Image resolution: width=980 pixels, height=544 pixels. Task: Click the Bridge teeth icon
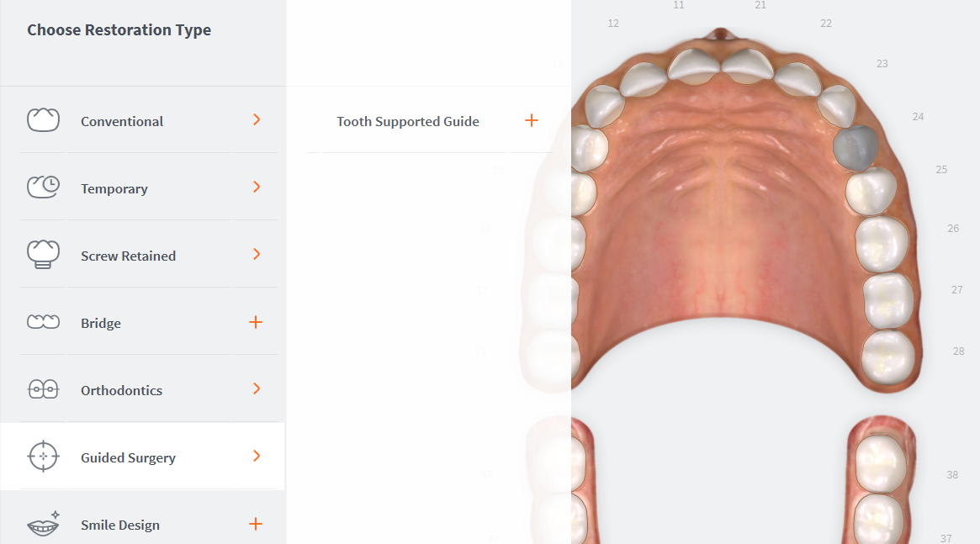point(43,322)
